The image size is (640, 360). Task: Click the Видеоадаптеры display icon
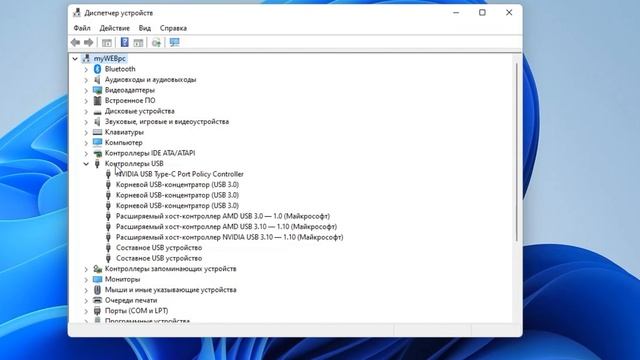97,90
